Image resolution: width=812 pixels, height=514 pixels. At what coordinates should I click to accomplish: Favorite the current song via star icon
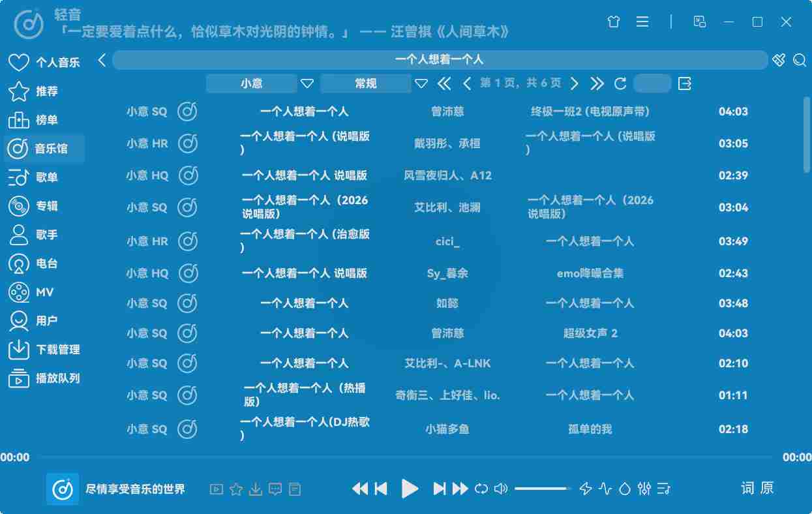pyautogui.click(x=235, y=488)
